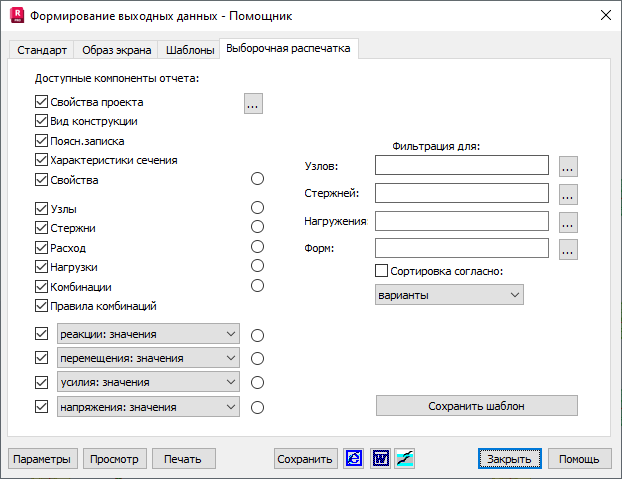Viewport: 622px width, 479px height.
Task: Open the Шаблоны tab
Action: click(x=189, y=49)
